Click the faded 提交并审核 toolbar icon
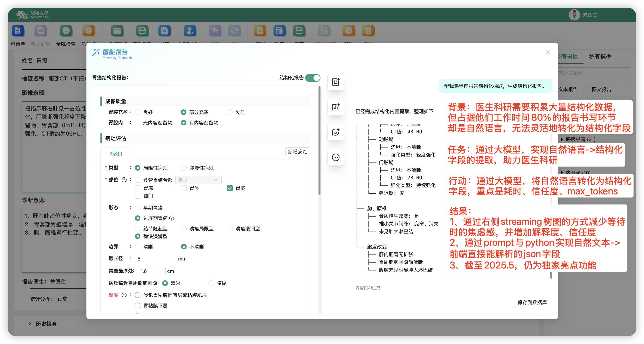Image resolution: width=644 pixels, height=344 pixels. click(324, 31)
